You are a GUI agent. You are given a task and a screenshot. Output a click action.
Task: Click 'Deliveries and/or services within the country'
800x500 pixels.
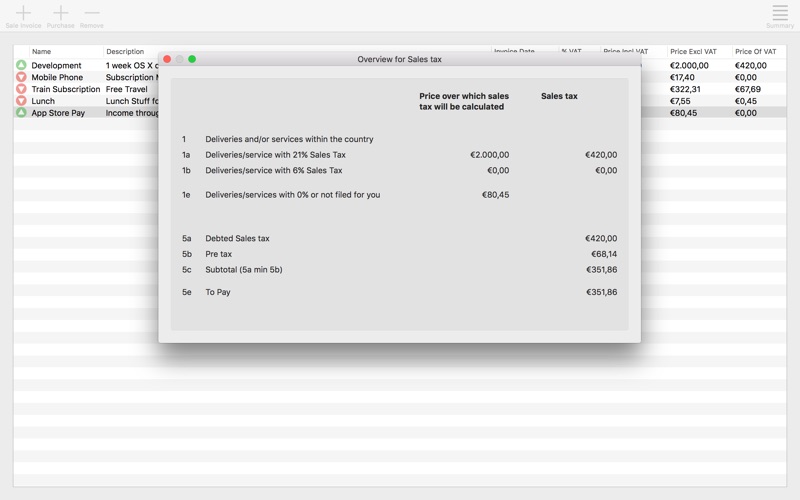[x=289, y=139]
